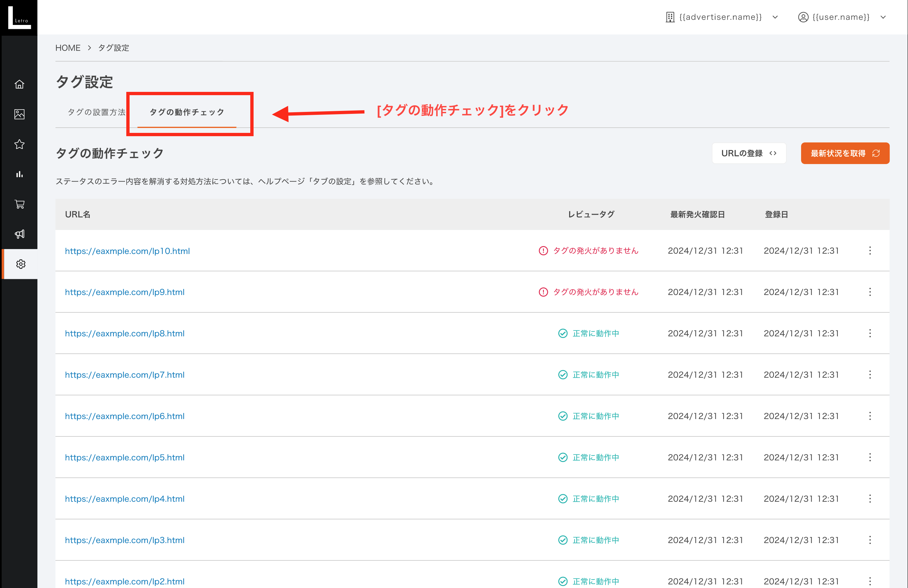The width and height of the screenshot is (908, 588).
Task: Open the image gallery sidebar icon
Action: pyautogui.click(x=19, y=114)
